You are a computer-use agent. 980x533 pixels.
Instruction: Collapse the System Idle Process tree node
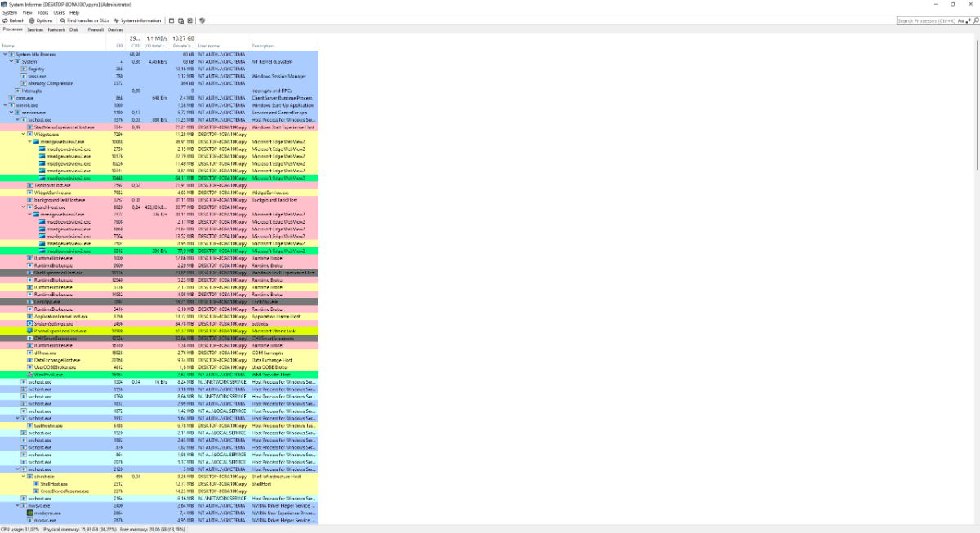pyautogui.click(x=5, y=54)
